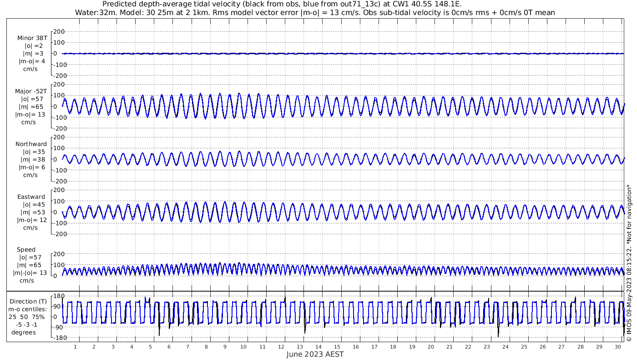Click the date tick '15' on the x-axis
The width and height of the screenshot is (637, 364).
coord(337,347)
